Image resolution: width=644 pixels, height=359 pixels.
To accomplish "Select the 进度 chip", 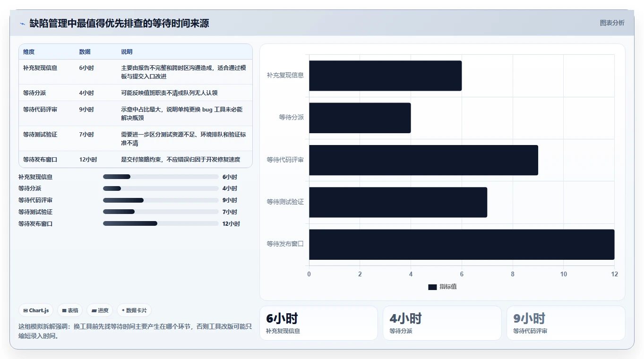I will [100, 310].
